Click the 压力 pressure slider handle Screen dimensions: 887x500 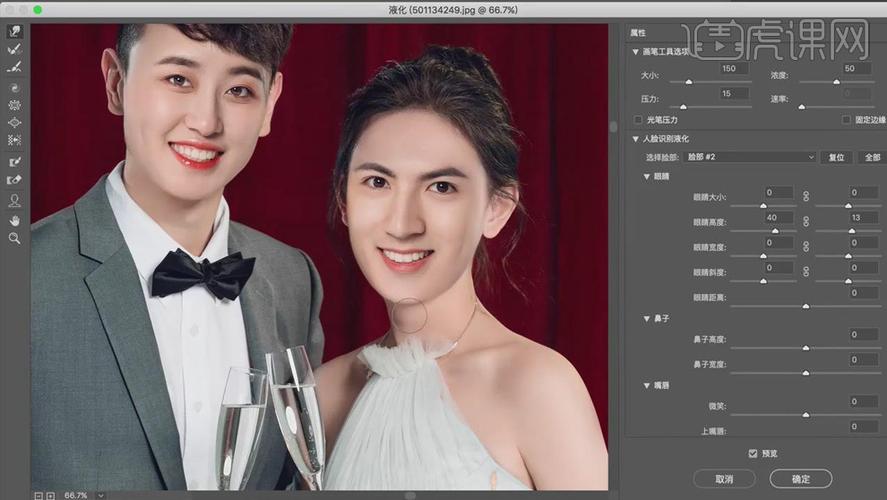pyautogui.click(x=683, y=106)
